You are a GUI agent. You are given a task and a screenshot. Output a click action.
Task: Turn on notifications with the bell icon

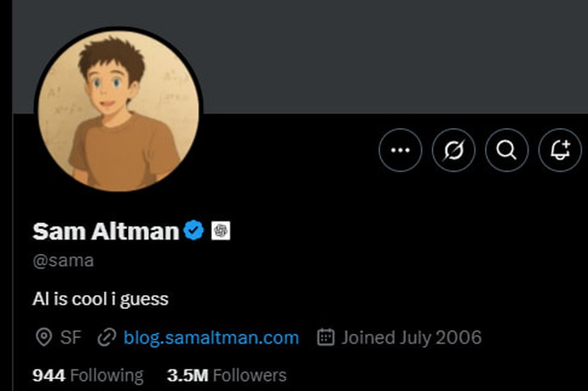pos(560,150)
